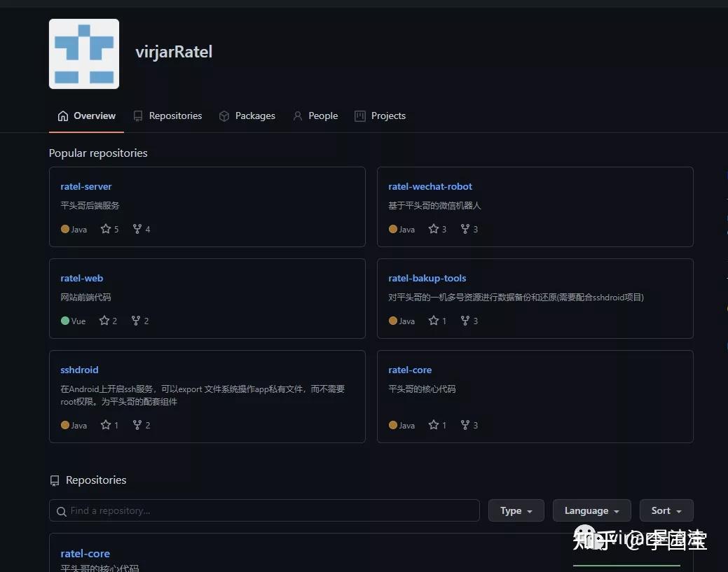
Task: Open the ratel-bakup-tools repository link
Action: tap(427, 278)
